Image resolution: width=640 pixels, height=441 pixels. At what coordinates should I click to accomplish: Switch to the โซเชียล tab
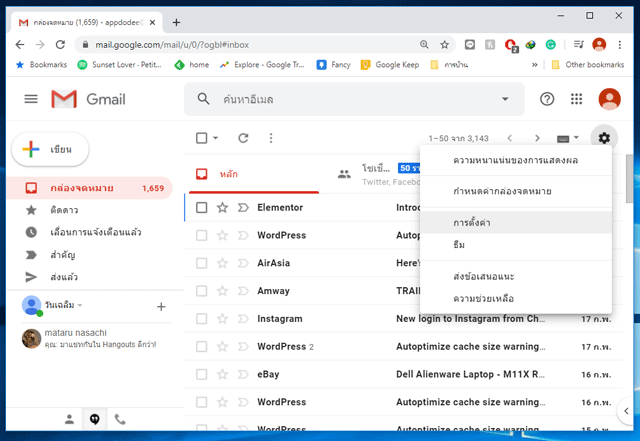point(378,174)
